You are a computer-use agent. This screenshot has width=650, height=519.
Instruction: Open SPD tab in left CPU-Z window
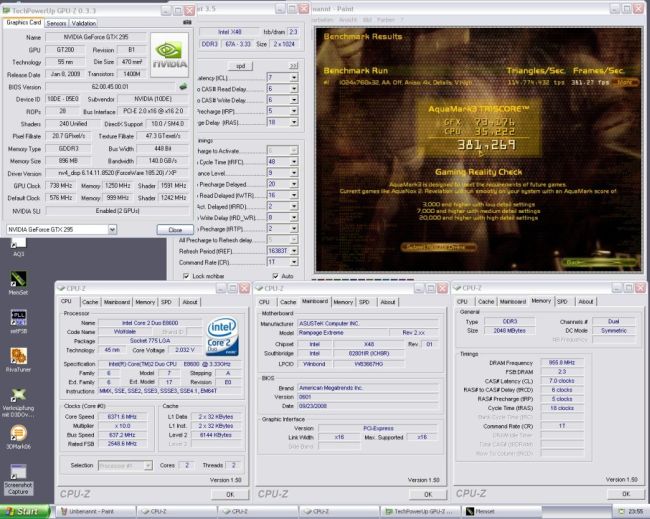[x=166, y=302]
